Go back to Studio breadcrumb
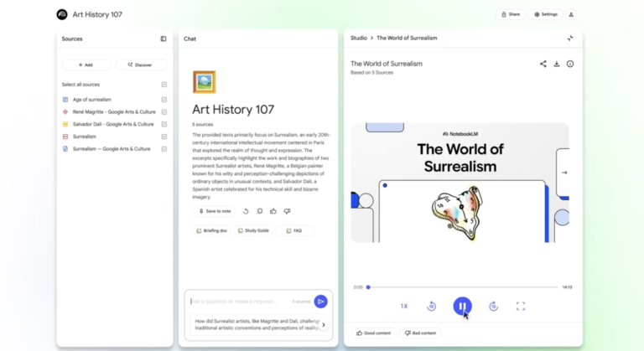This screenshot has width=644, height=351. (x=359, y=38)
